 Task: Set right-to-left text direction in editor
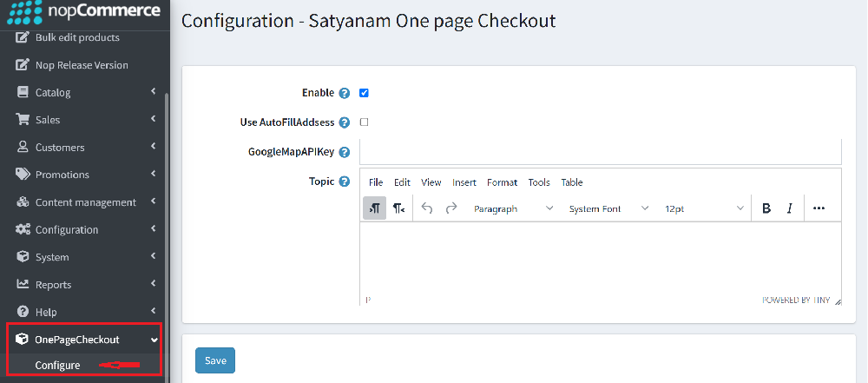coord(398,208)
